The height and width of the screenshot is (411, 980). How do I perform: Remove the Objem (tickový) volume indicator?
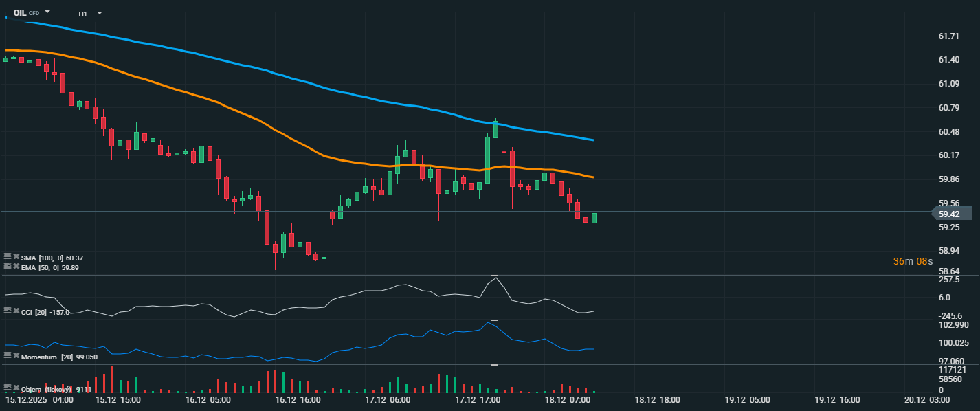point(16,388)
